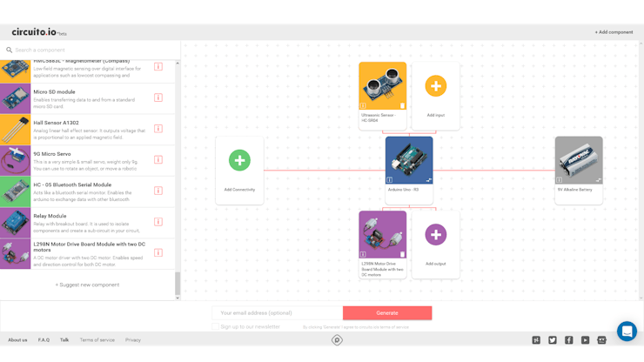Image resolution: width=644 pixels, height=362 pixels.
Task: Click the 'Arduino Uno - R3' card label
Action: click(403, 190)
